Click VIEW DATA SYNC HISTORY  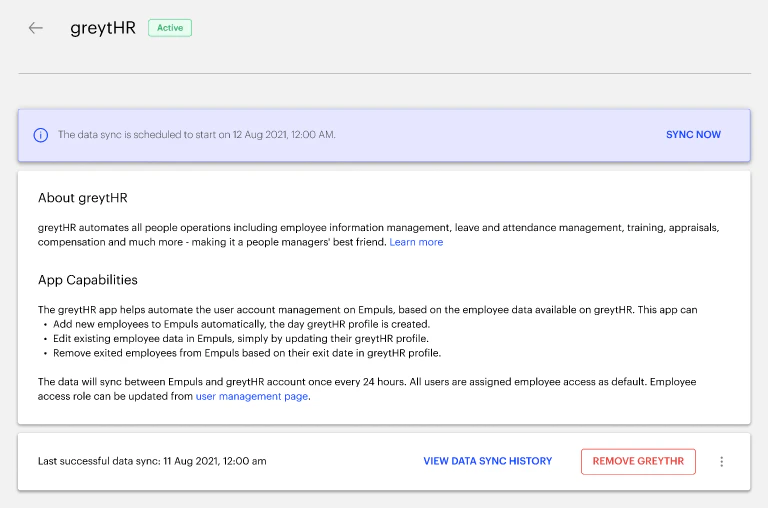point(487,461)
